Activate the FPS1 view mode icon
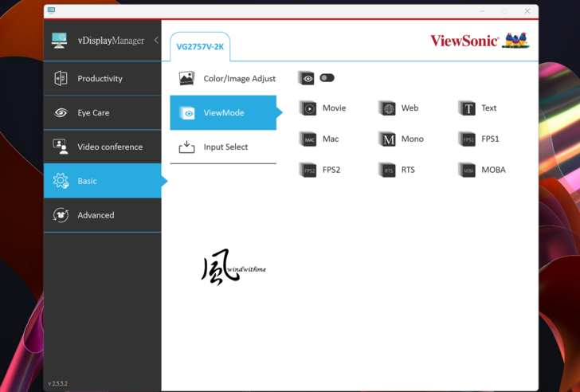Screen dimensions: 580x392 [x=468, y=139]
